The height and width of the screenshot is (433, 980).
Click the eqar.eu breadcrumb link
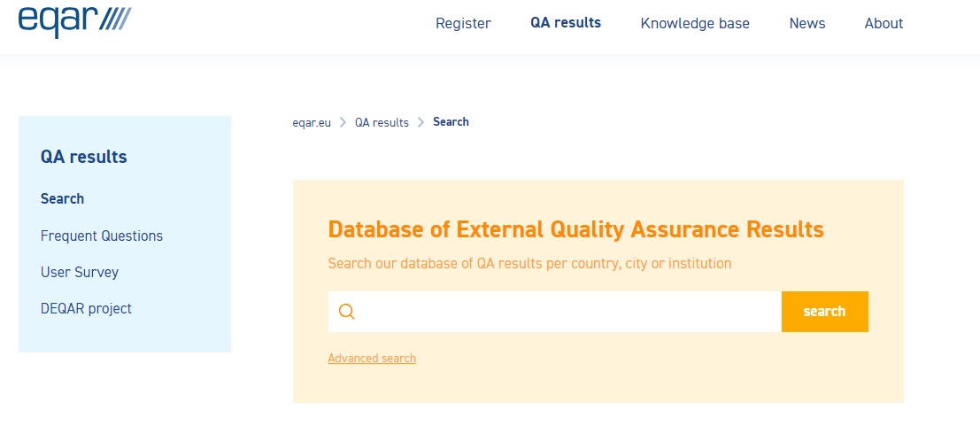pos(312,122)
